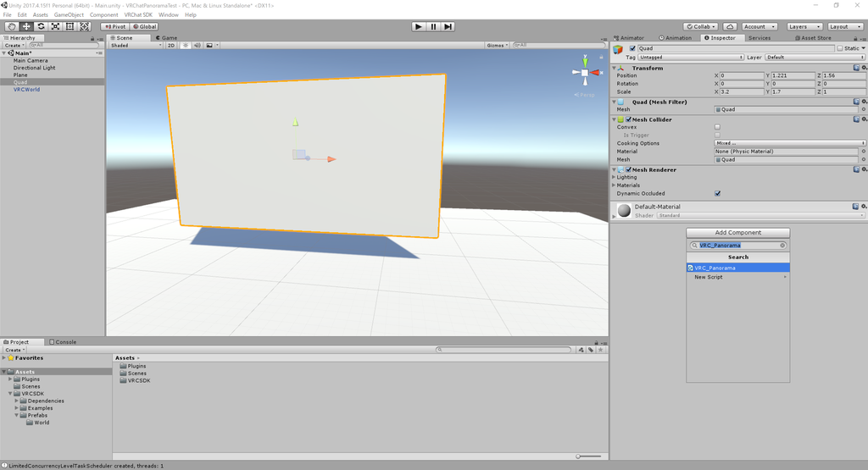Switch to the Game tab
The height and width of the screenshot is (470, 868).
(167, 37)
